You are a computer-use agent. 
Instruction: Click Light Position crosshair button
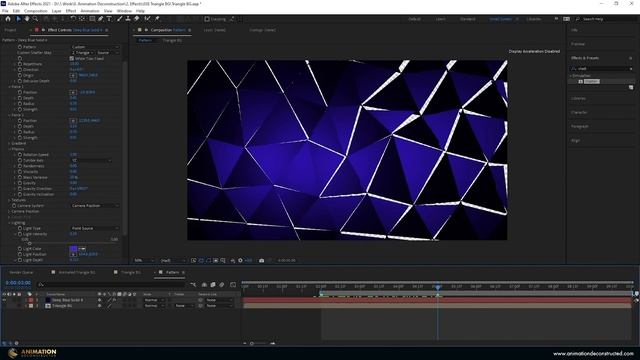click(73, 254)
